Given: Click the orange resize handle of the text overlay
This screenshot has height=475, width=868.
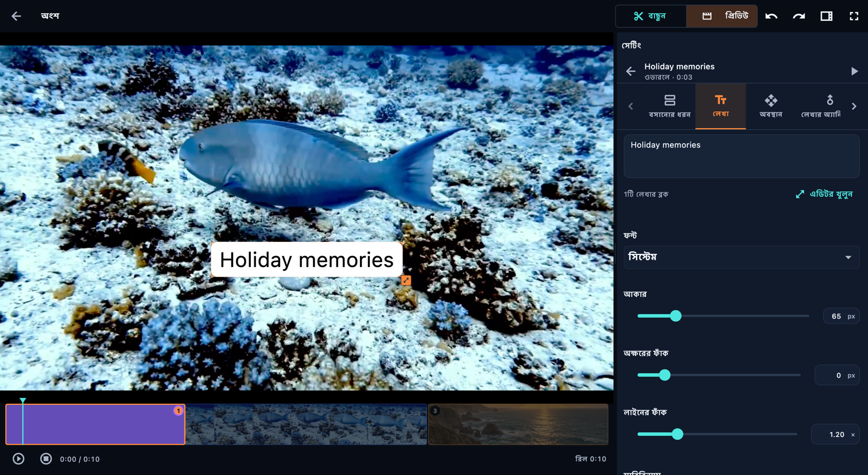Looking at the screenshot, I should point(406,280).
